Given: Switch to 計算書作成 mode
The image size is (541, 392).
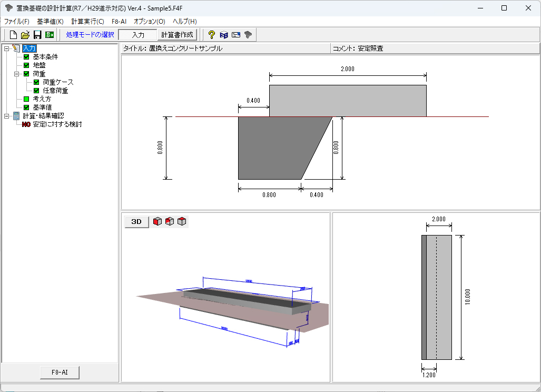Looking at the screenshot, I should (178, 35).
